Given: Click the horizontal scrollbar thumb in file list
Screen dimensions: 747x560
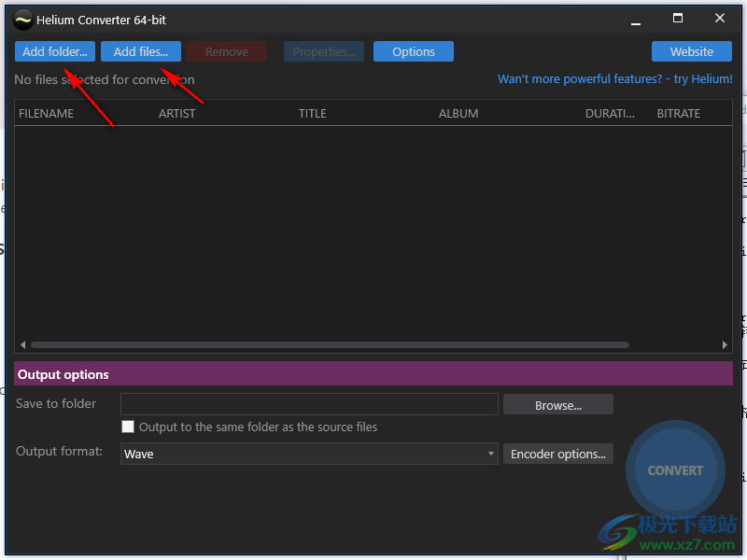Looking at the screenshot, I should click(330, 344).
